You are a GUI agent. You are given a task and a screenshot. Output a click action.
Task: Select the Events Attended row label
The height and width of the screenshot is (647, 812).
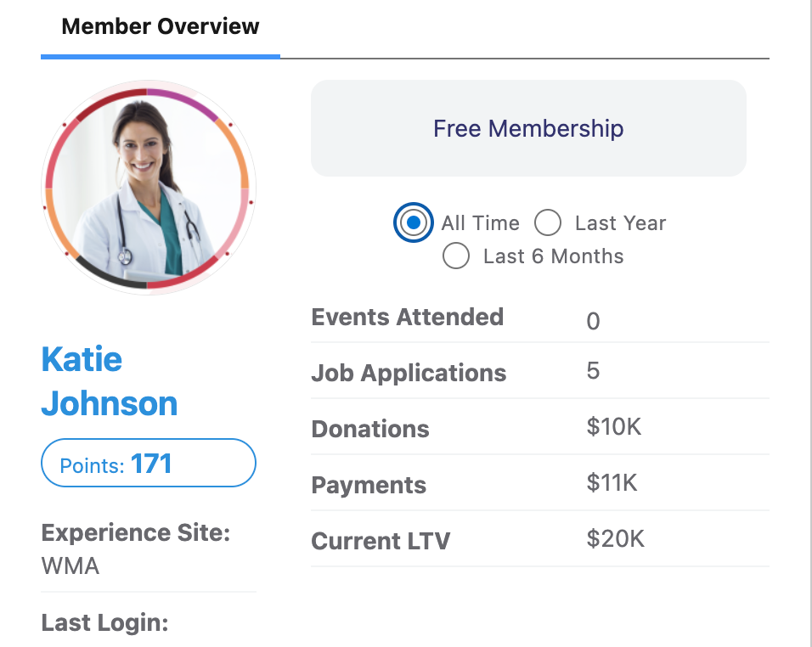pos(407,317)
